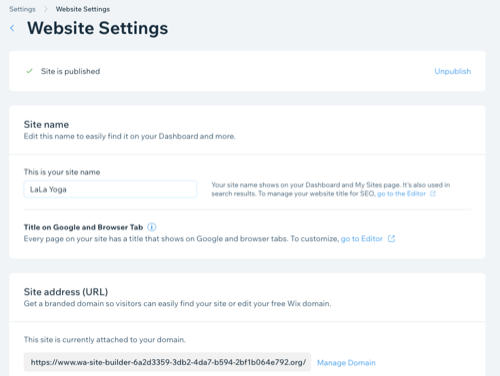500x376 pixels.
Task: Open the 'go to Editor' customize link
Action: pos(362,239)
